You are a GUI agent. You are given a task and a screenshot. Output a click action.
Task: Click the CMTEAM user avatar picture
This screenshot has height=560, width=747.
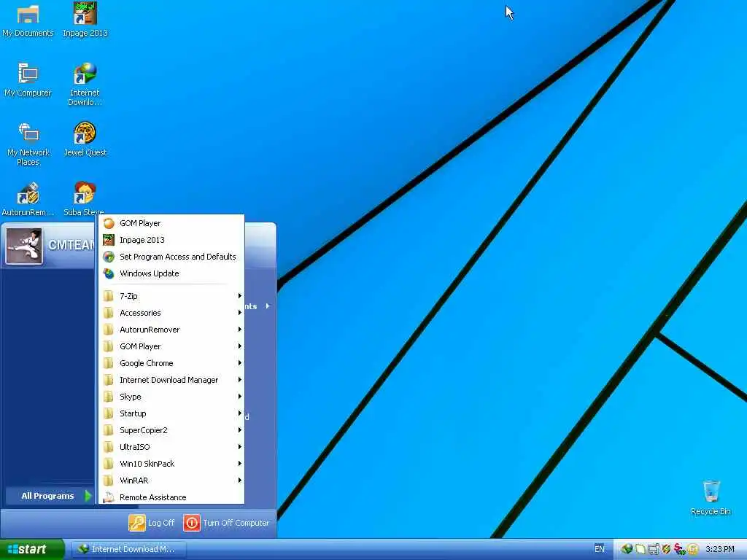click(24, 246)
